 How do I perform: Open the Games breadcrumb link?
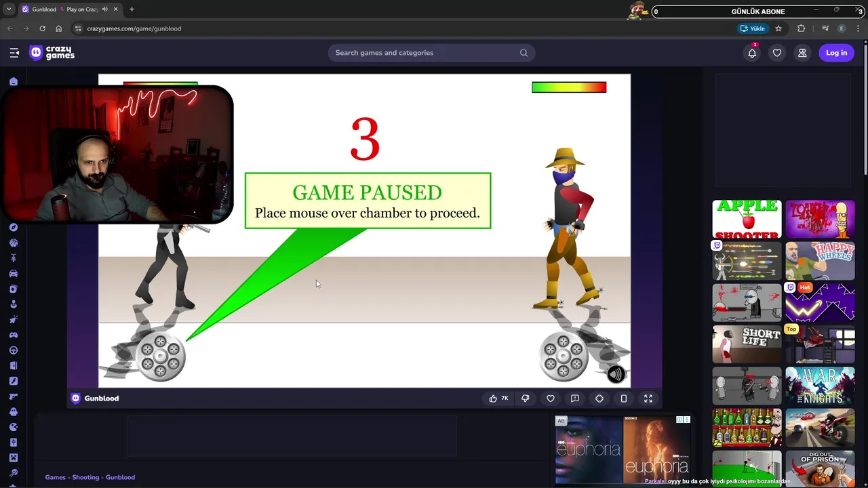tap(56, 477)
